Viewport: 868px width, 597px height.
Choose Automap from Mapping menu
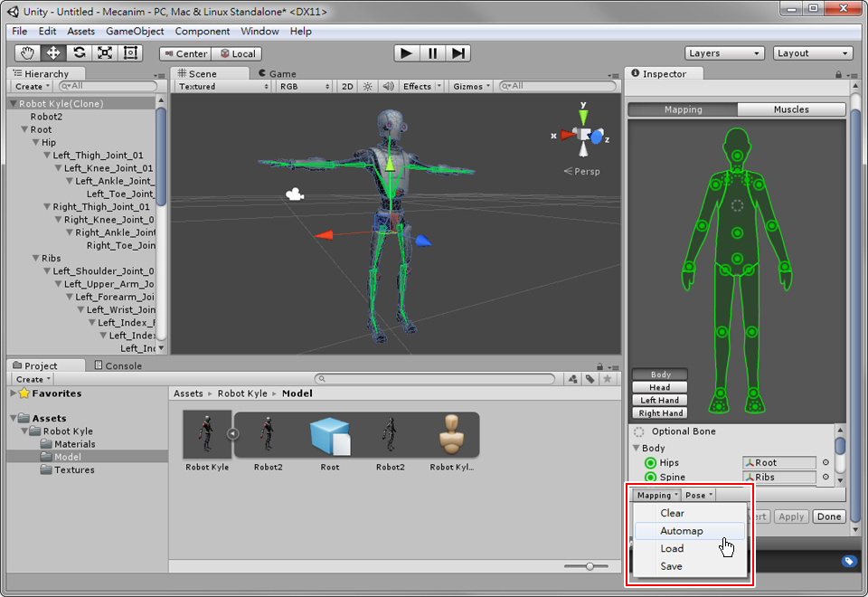coord(689,531)
